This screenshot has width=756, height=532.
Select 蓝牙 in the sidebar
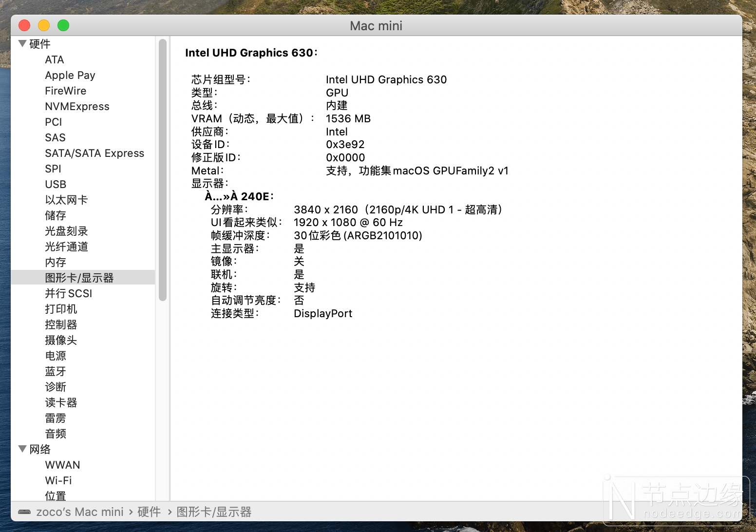pyautogui.click(x=56, y=371)
